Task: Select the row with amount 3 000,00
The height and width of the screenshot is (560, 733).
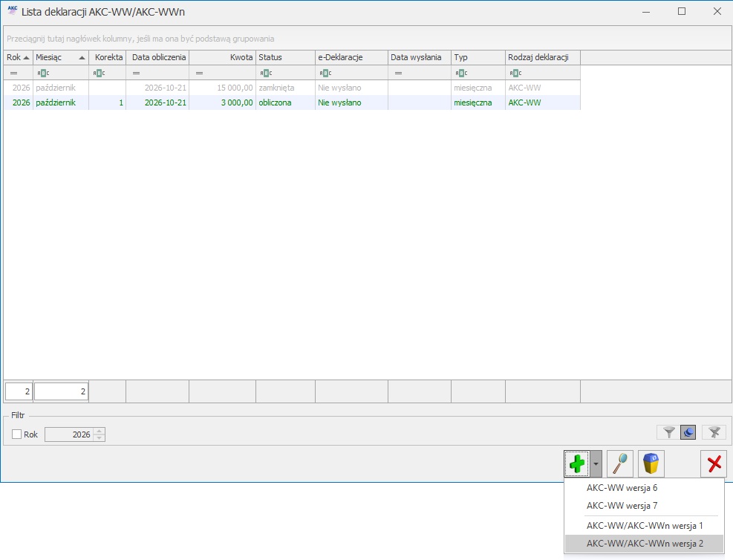Action: click(292, 102)
